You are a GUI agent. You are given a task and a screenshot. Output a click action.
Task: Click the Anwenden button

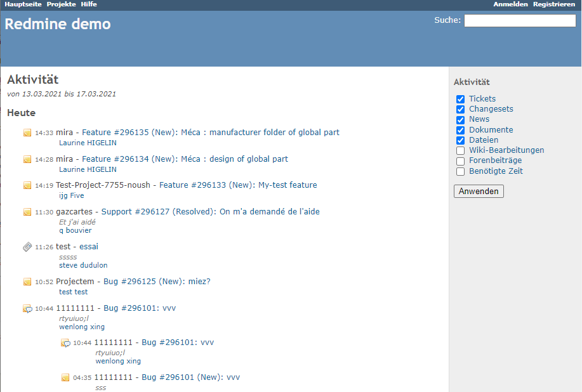click(x=479, y=191)
